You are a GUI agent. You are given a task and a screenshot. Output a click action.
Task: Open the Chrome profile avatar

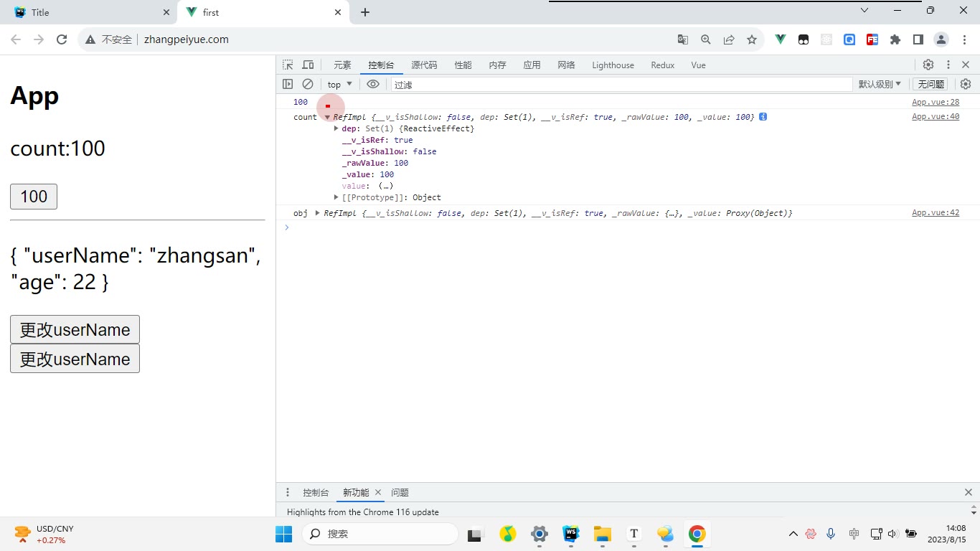(941, 39)
